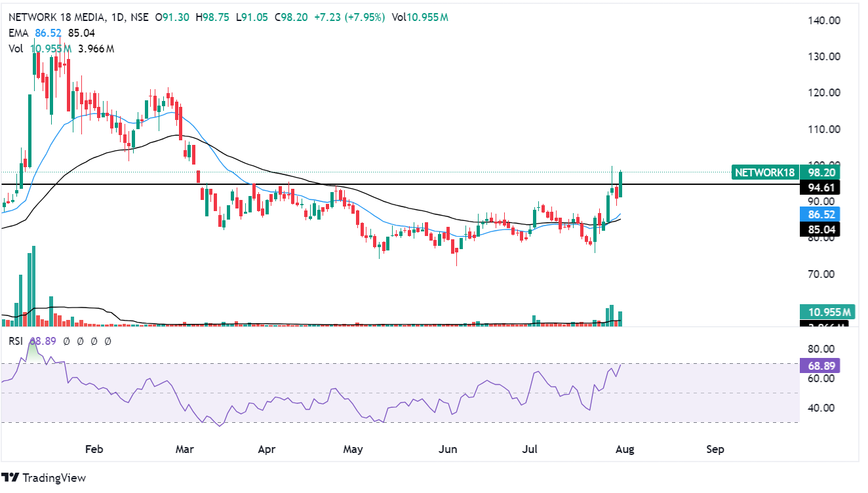This screenshot has height=493, width=868.
Task: Click the EMA indicator legend label
Action: [18, 33]
